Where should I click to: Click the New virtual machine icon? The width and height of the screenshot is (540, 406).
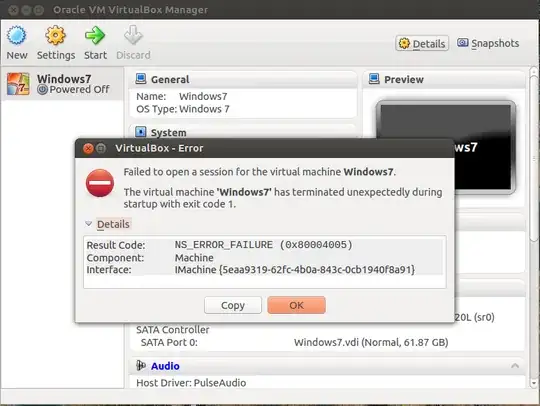tap(16, 35)
